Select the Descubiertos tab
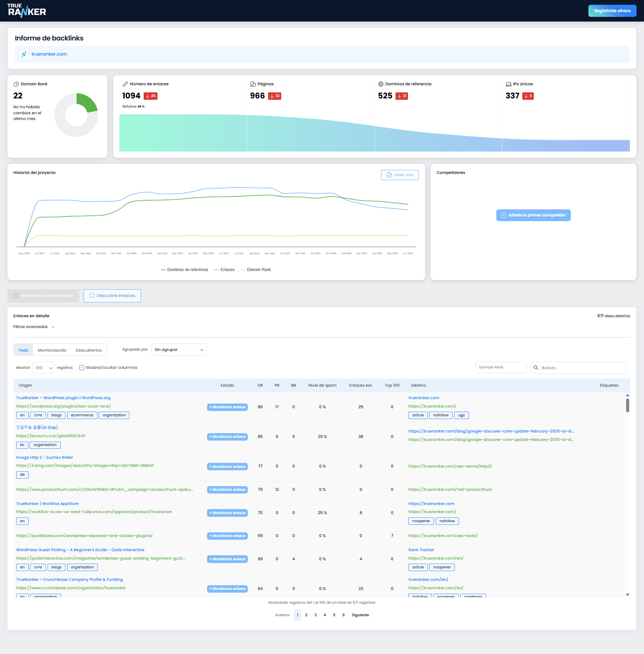The image size is (644, 654). pos(89,350)
